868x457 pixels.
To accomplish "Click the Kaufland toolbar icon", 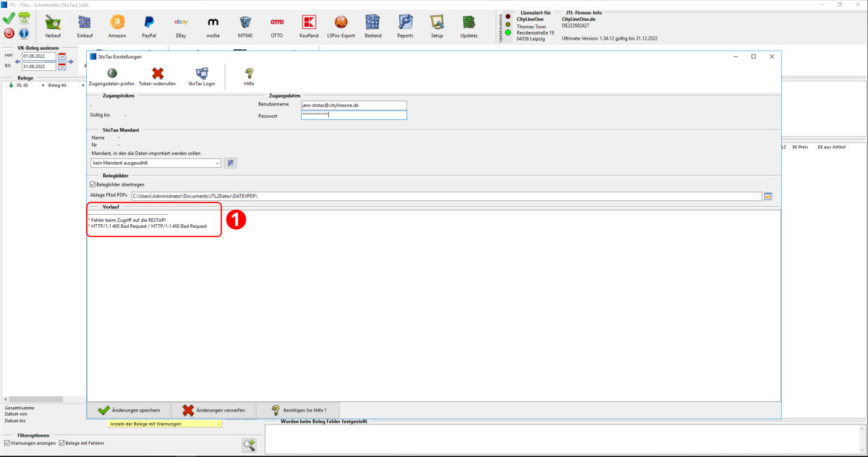I will pyautogui.click(x=309, y=24).
